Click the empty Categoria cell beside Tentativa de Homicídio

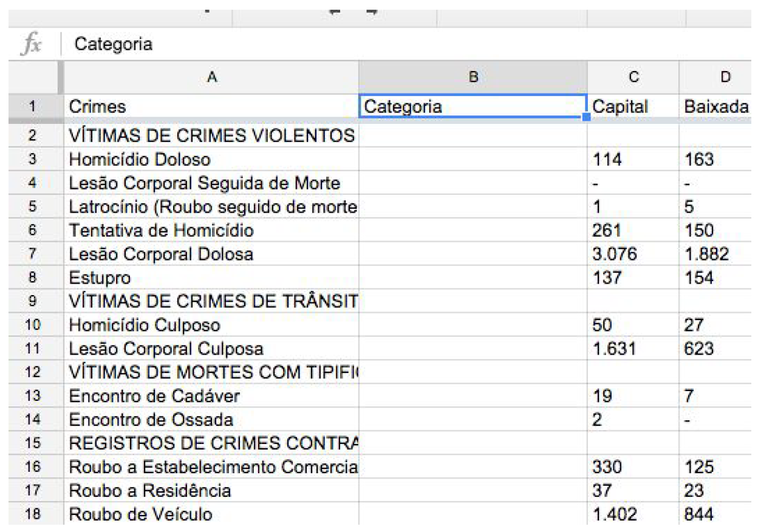[473, 231]
